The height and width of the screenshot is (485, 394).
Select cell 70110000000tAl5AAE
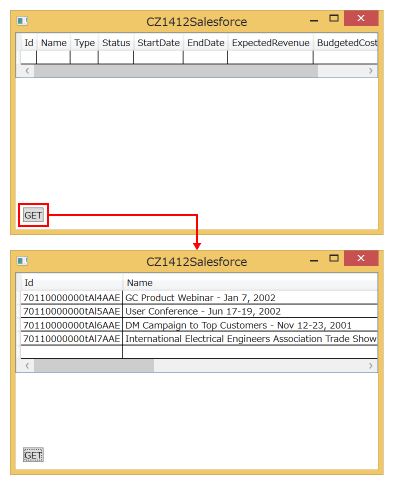point(72,311)
